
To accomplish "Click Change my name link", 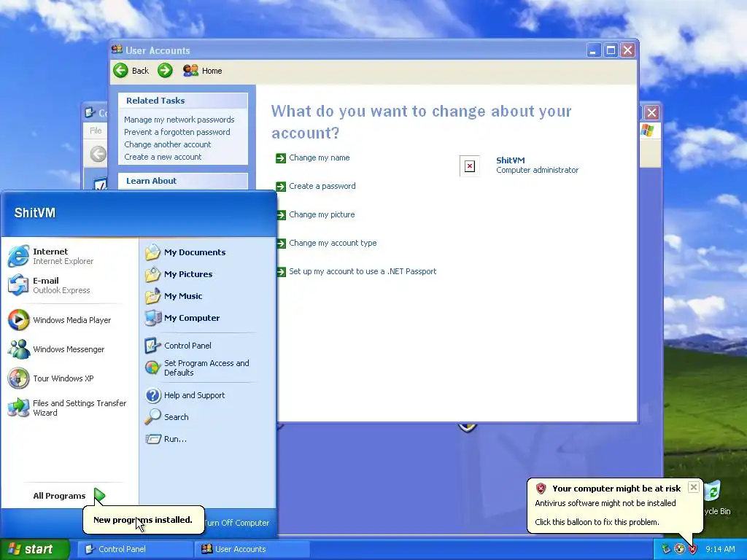I will (x=320, y=157).
